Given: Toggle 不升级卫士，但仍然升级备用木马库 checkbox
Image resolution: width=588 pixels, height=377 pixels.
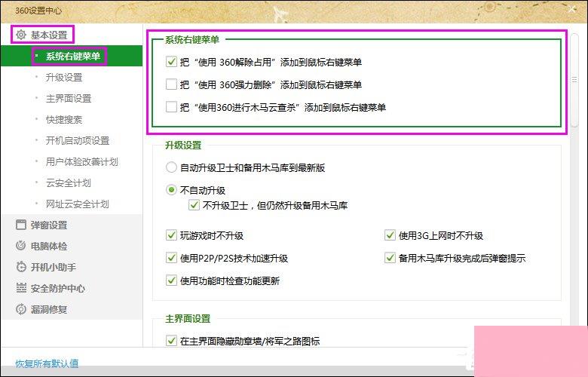Looking at the screenshot, I should [x=194, y=205].
